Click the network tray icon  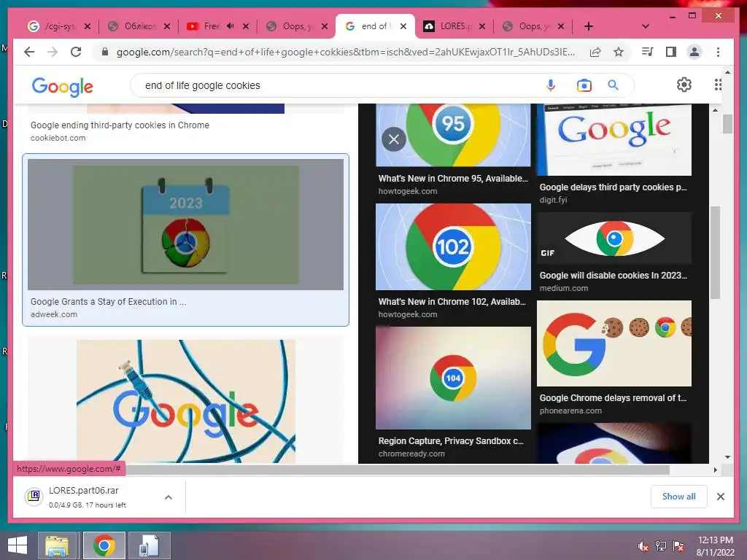tap(661, 545)
